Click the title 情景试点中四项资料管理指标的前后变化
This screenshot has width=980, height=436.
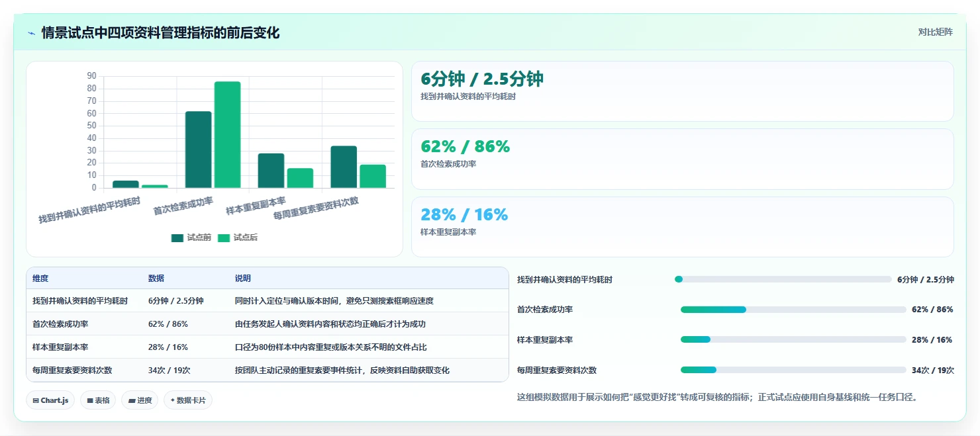point(161,33)
